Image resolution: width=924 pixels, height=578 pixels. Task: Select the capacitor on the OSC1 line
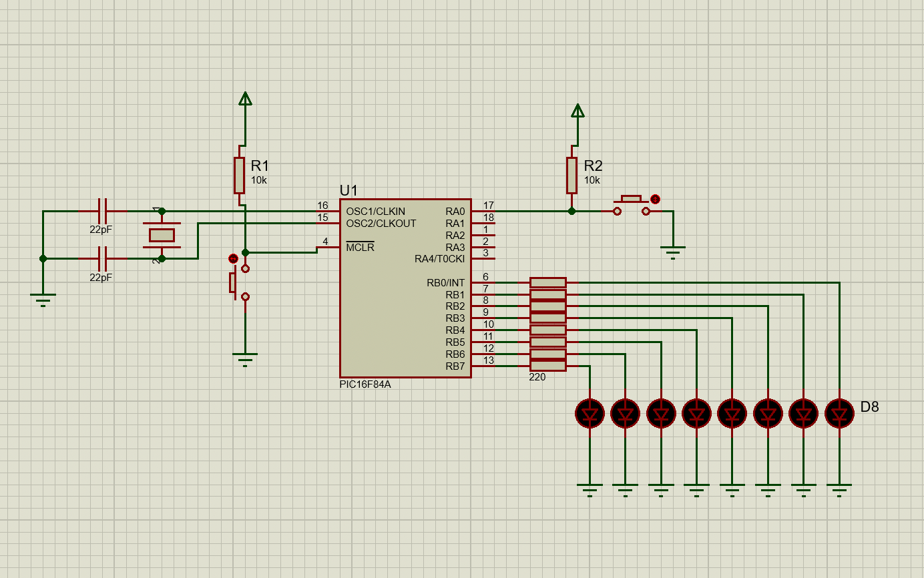pos(102,211)
